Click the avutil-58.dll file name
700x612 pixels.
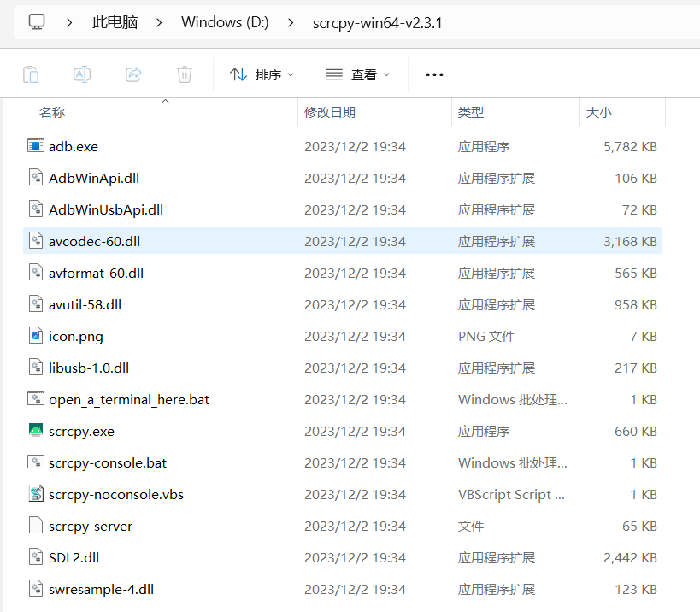click(85, 305)
